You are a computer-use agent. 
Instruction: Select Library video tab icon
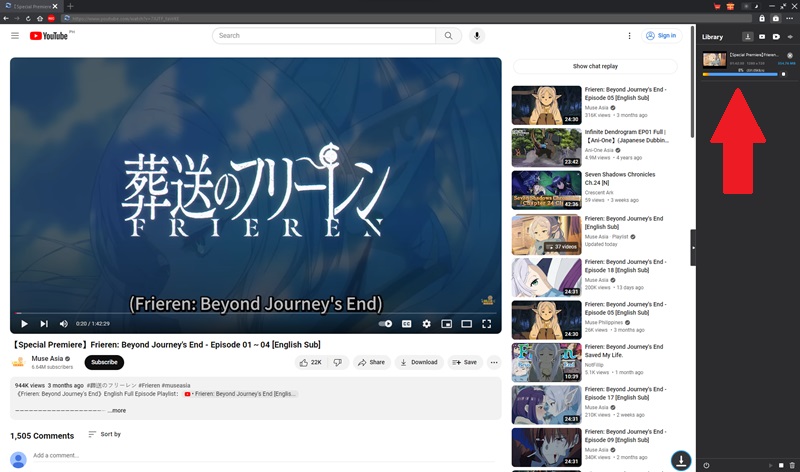(x=762, y=37)
